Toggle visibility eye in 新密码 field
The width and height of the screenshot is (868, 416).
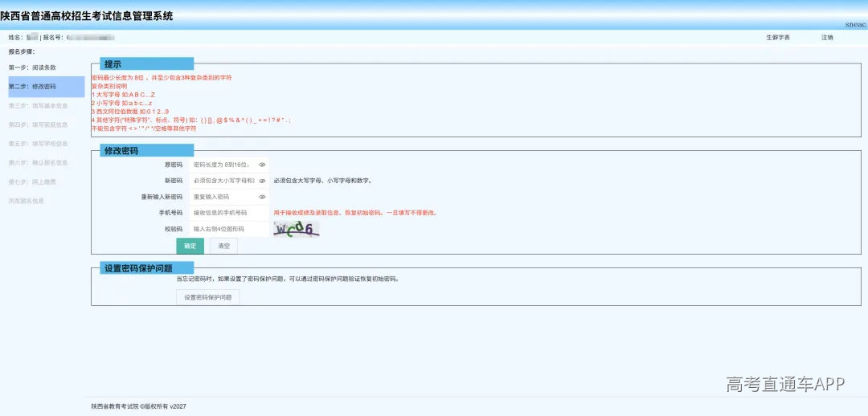[x=262, y=181]
